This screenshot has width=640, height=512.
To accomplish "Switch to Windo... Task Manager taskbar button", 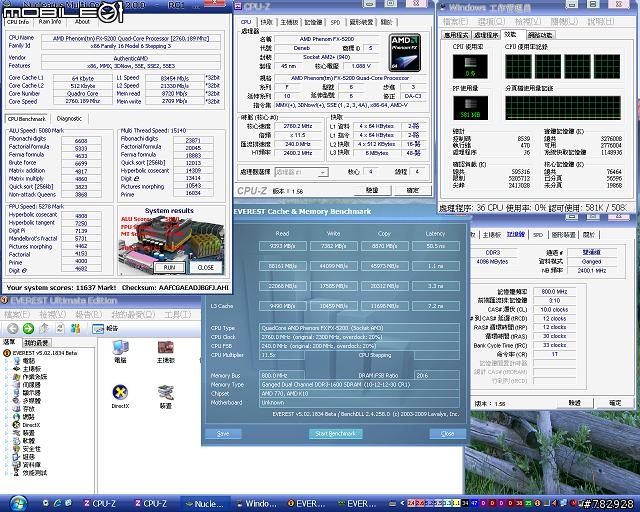I will 257,504.
